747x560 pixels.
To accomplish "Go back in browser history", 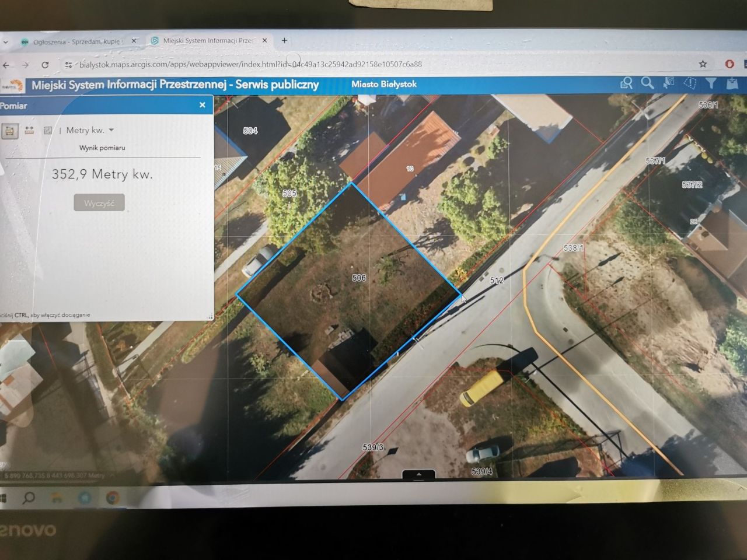I will coord(6,65).
